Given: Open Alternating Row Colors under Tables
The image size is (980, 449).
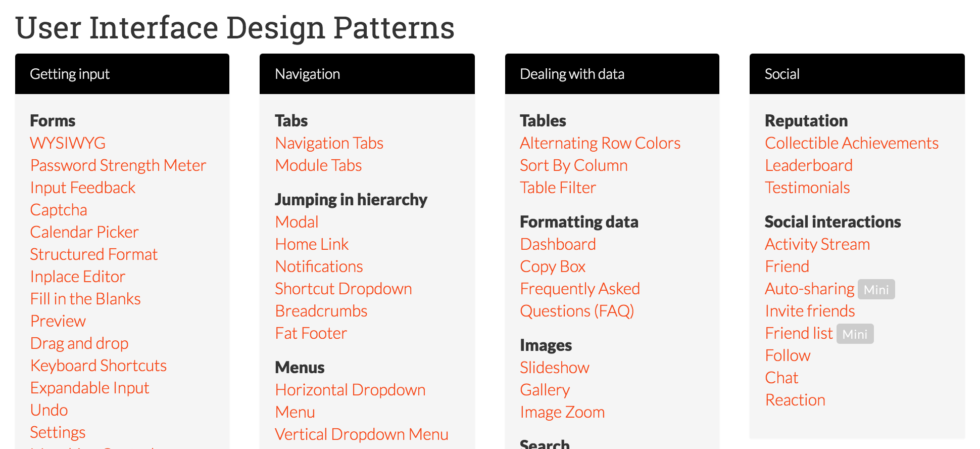Looking at the screenshot, I should [600, 143].
